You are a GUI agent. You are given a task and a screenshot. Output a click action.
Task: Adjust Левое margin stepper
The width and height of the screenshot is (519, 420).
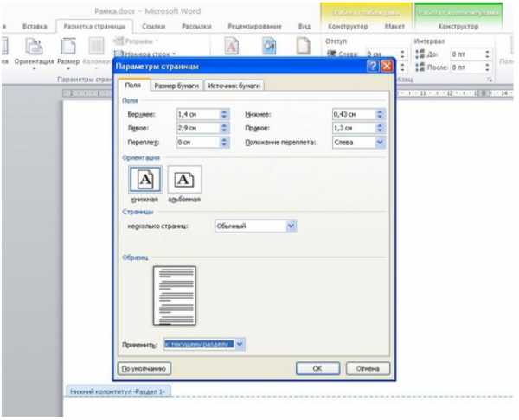pyautogui.click(x=224, y=128)
